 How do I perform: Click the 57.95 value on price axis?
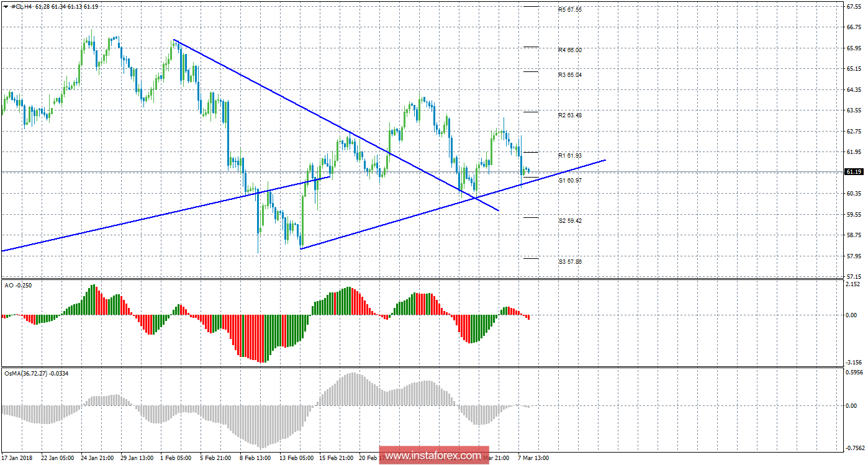(x=854, y=256)
